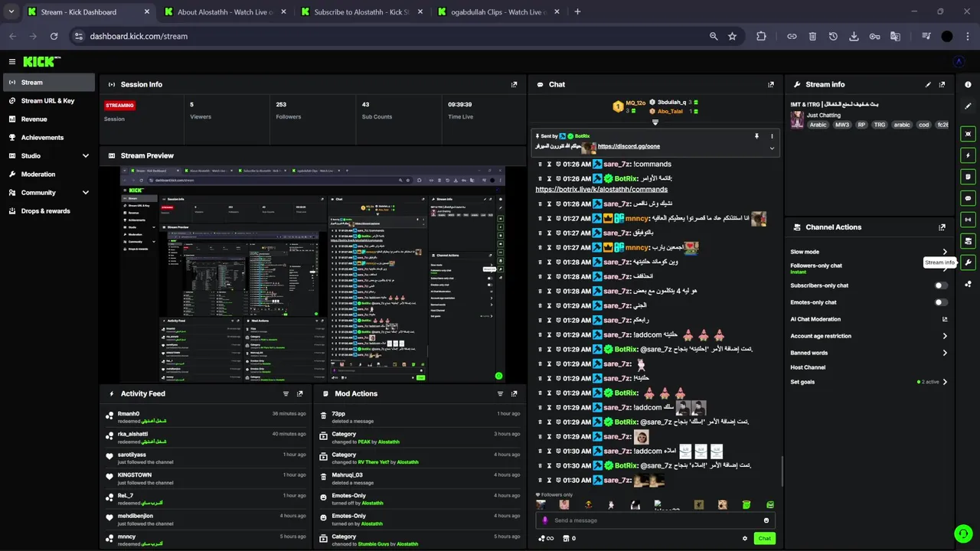Toggle Subscribers-only chat
The image size is (980, 551).
coord(941,285)
